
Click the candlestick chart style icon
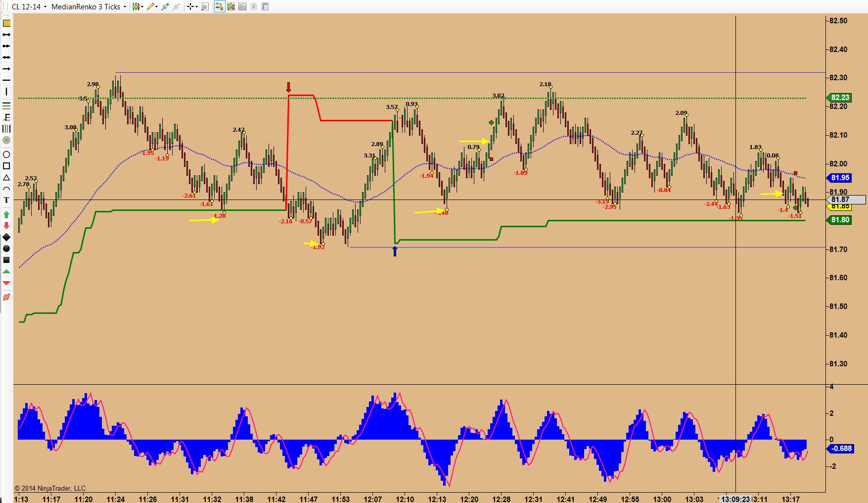pos(136,6)
